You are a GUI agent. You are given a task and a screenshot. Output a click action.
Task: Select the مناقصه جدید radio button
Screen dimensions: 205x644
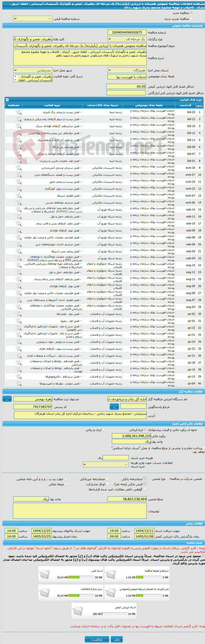(191, 13)
